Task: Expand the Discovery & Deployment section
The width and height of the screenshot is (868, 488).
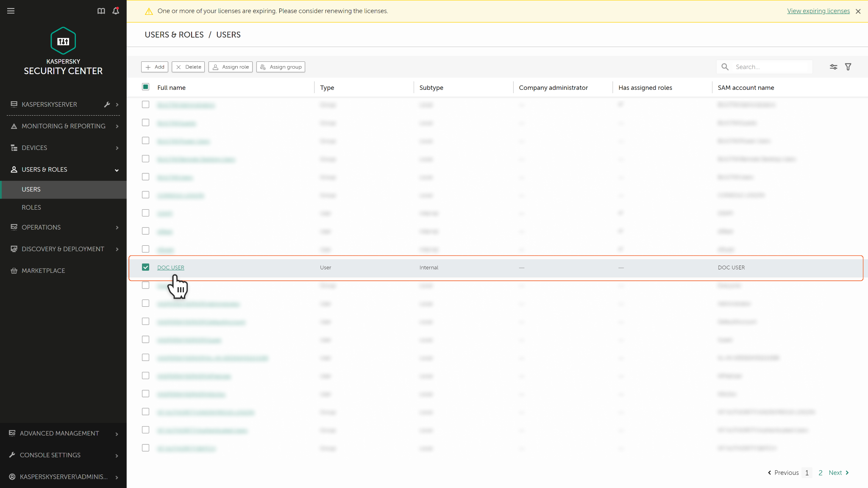Action: click(63, 249)
